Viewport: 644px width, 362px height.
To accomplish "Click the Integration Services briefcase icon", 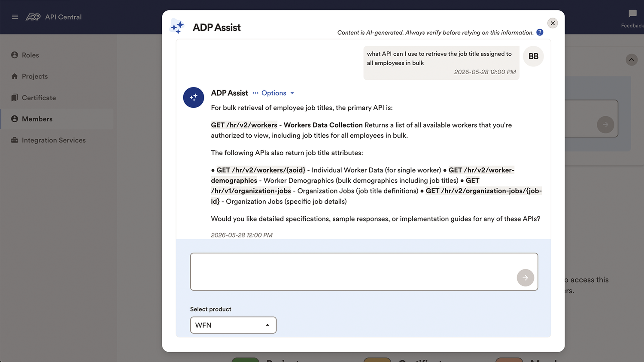I will click(x=15, y=140).
